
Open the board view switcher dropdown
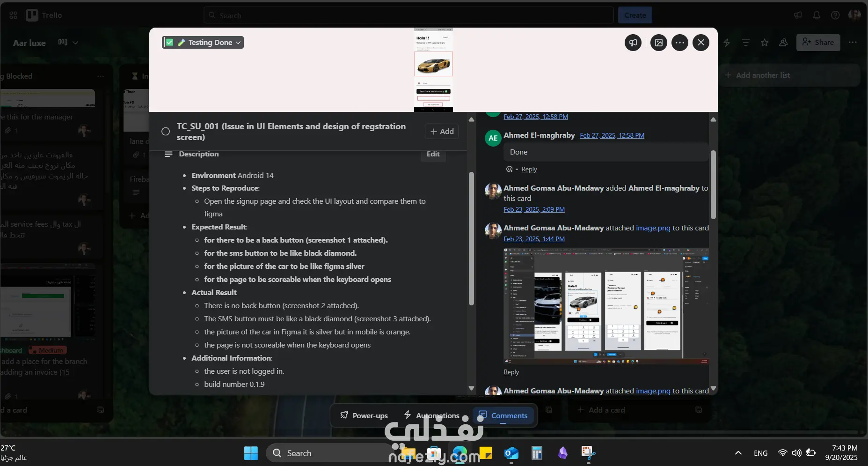pyautogui.click(x=68, y=43)
